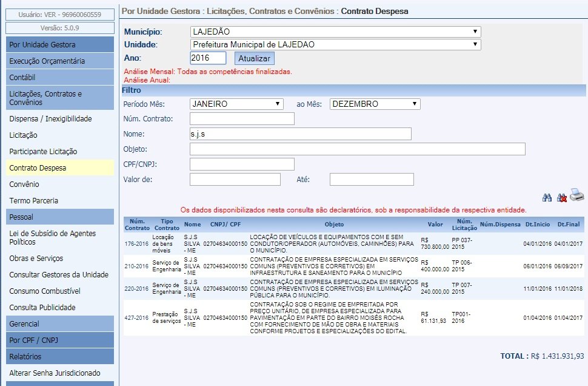Open the Período Mês JANEIRO dropdown
The width and height of the screenshot is (588, 386).
tap(236, 104)
